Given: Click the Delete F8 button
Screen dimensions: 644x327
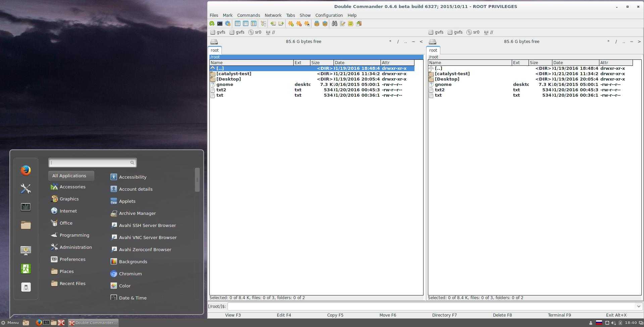Looking at the screenshot, I should [x=502, y=315].
